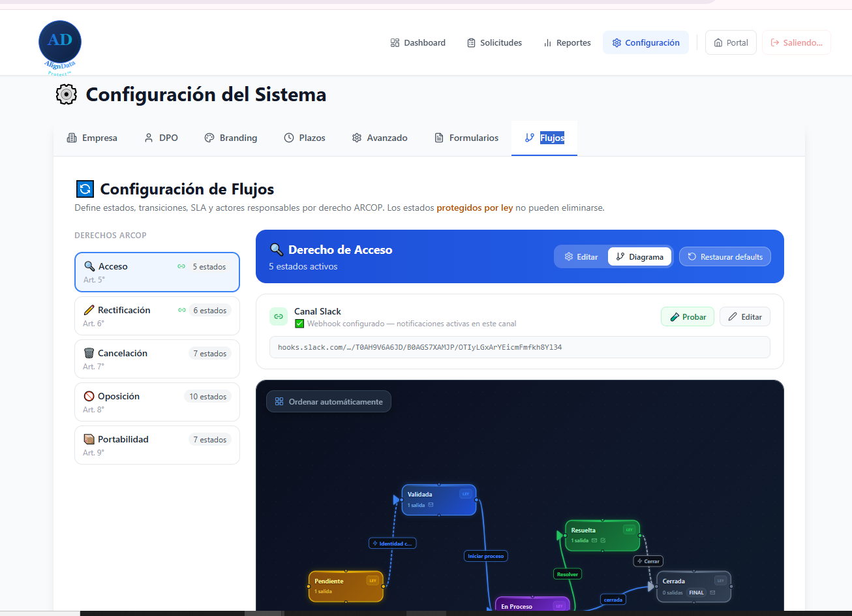The width and height of the screenshot is (852, 616).
Task: Select the Pendiente state node
Action: pos(346,586)
